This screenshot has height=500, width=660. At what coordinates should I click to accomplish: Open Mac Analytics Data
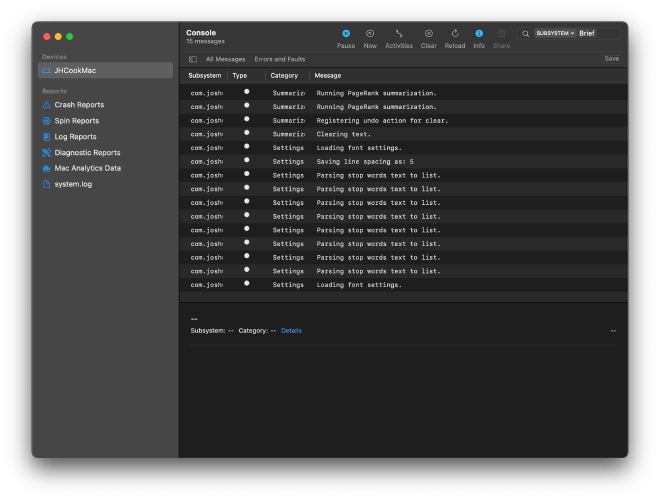click(x=88, y=168)
